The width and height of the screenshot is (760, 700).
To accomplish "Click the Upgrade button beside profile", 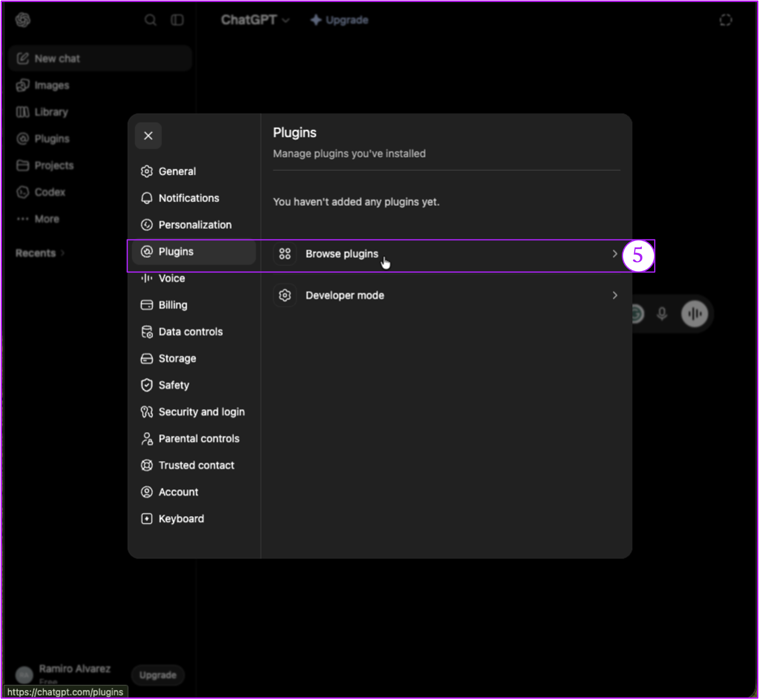I will coord(158,675).
